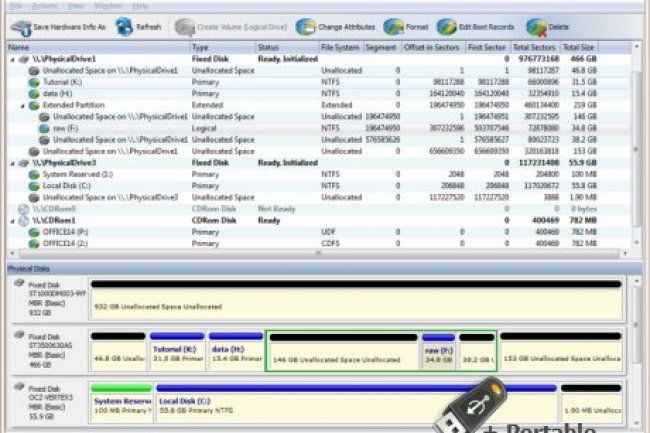Open the Actions menu
This screenshot has width=650, height=433.
tap(45, 6)
